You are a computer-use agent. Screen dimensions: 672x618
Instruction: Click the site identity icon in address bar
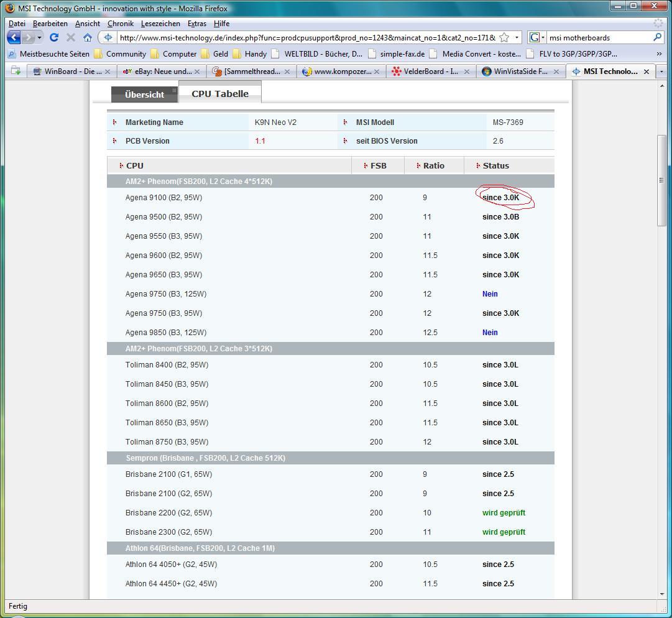coord(108,38)
